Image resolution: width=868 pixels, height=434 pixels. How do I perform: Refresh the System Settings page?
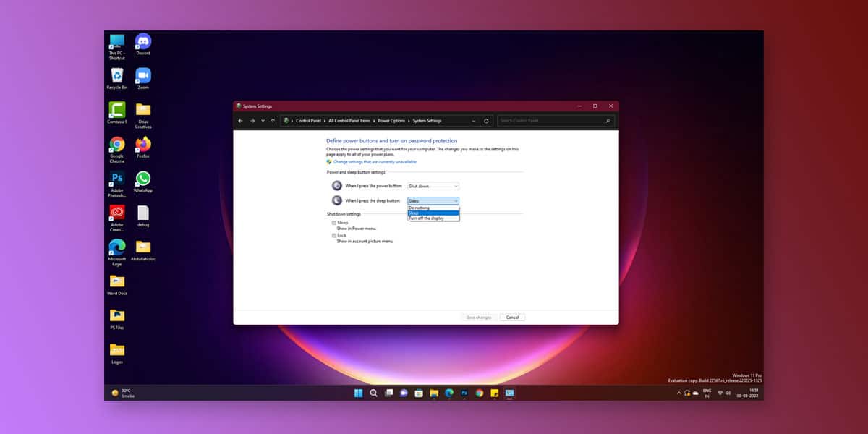(x=486, y=121)
